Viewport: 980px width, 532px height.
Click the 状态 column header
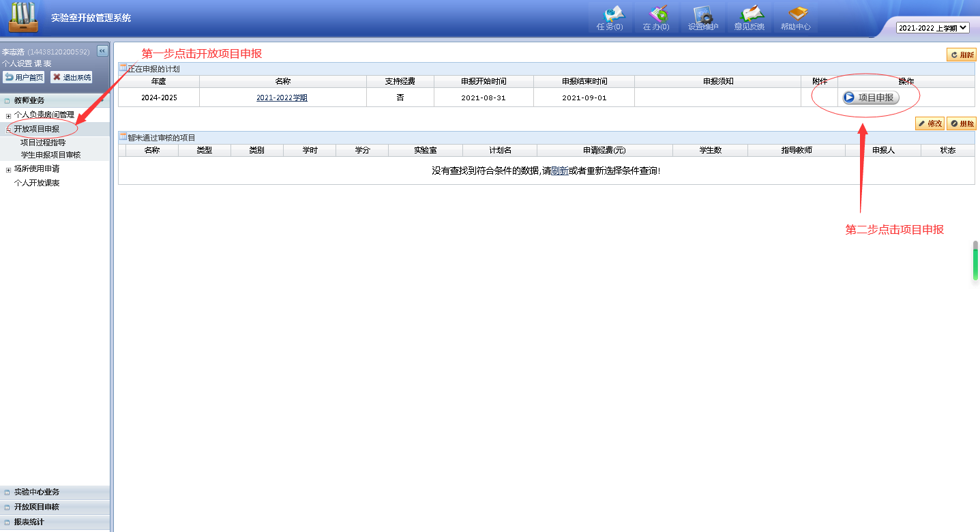click(x=948, y=150)
